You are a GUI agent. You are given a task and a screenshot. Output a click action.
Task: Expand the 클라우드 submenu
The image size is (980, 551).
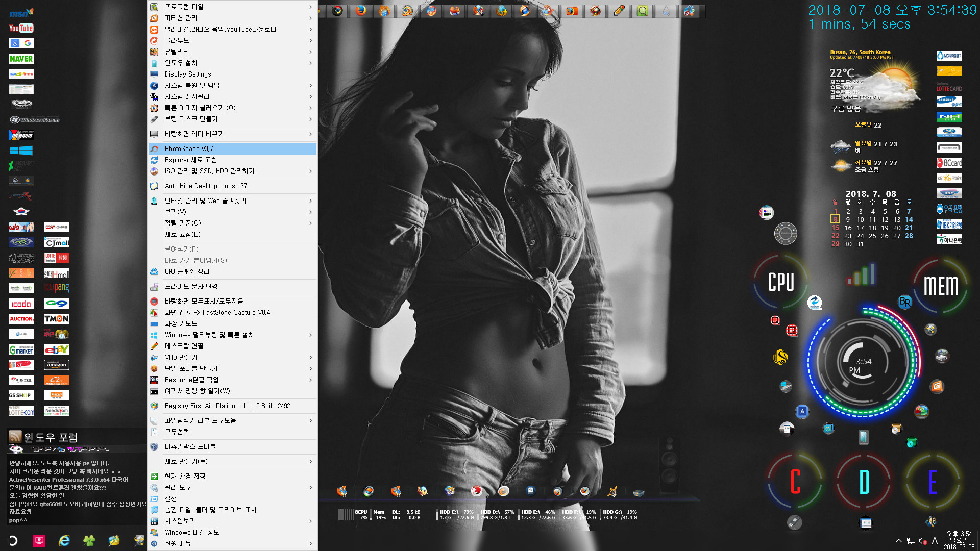coord(232,40)
